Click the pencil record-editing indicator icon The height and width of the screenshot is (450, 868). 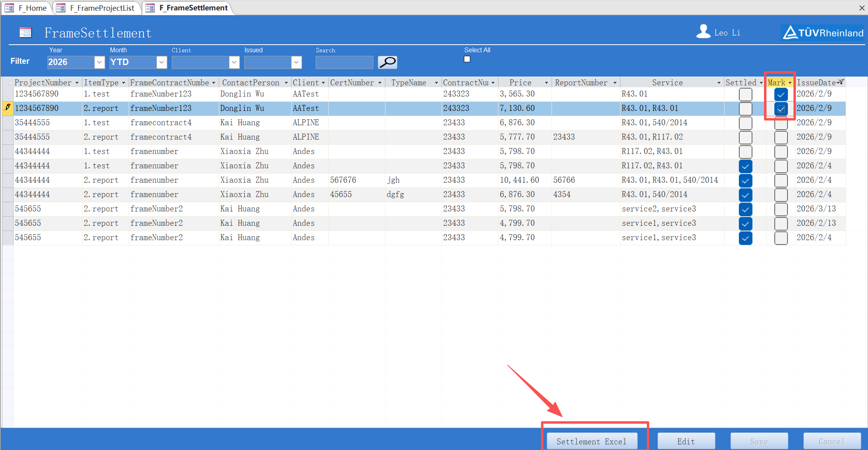pyautogui.click(x=8, y=108)
